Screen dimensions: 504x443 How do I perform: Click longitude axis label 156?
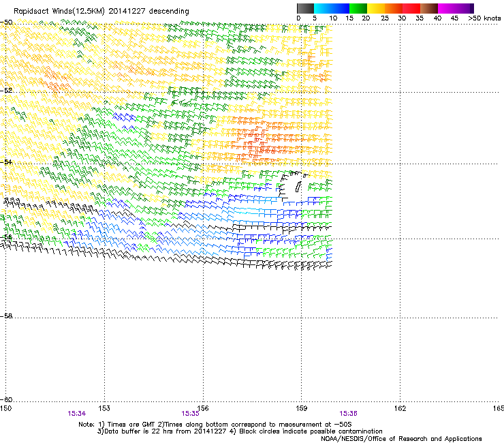pyautogui.click(x=203, y=408)
